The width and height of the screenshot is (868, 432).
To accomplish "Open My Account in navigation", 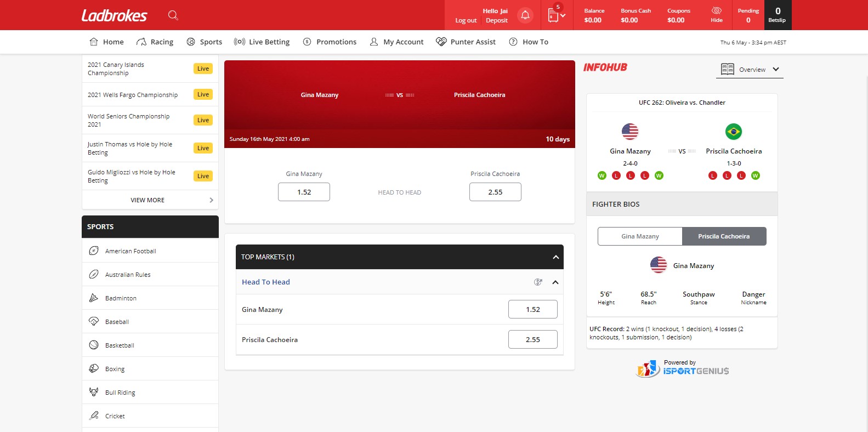I will pos(396,42).
